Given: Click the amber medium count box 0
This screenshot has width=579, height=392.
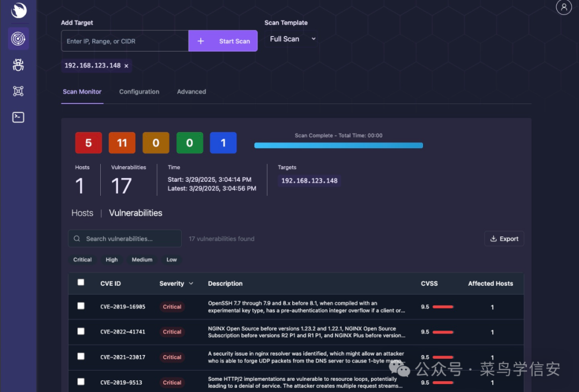Looking at the screenshot, I should 156,143.
